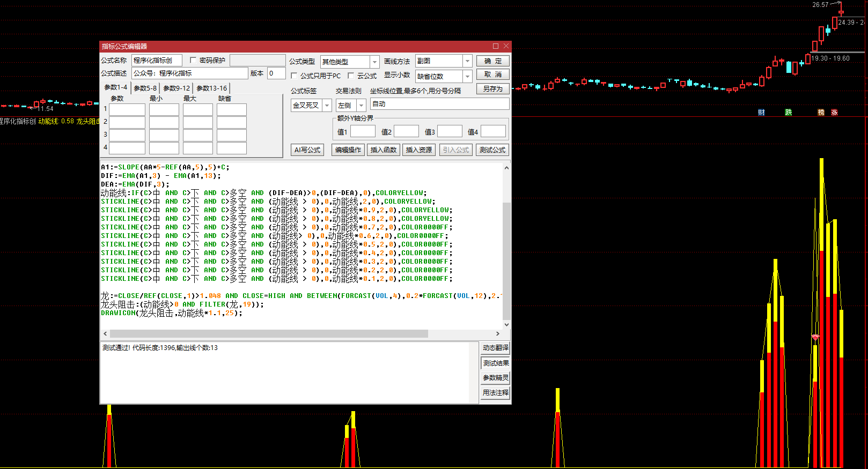The width and height of the screenshot is (868, 469).
Task: Close the 指标公式编辑器 dialog
Action: pos(506,46)
